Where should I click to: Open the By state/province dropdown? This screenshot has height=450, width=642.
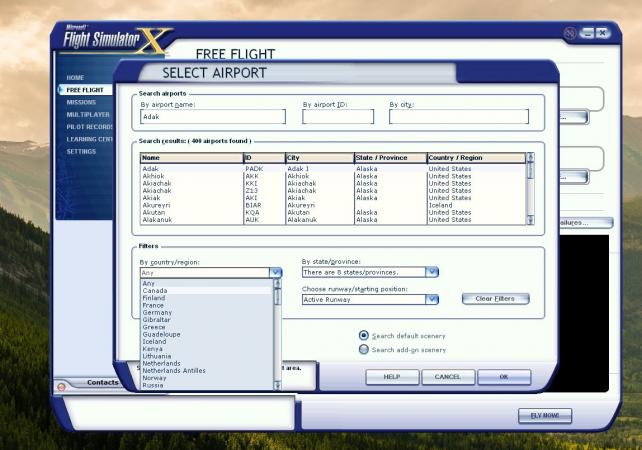click(370, 272)
